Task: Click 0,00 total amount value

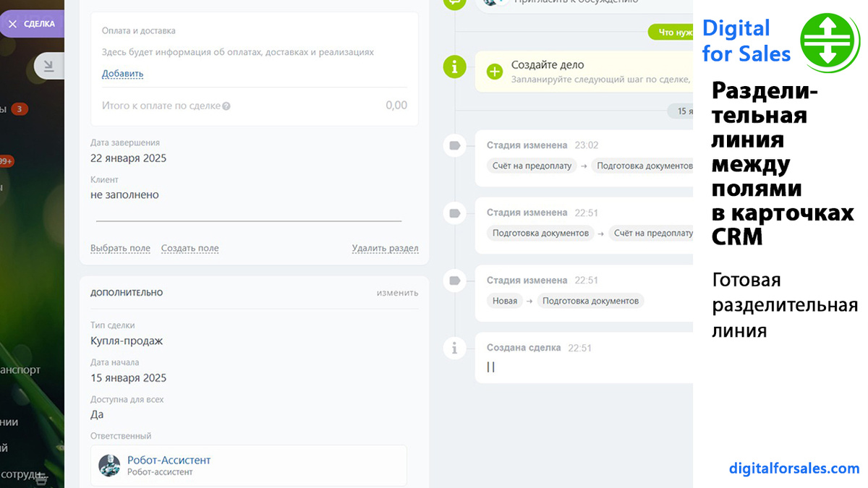Action: click(396, 106)
